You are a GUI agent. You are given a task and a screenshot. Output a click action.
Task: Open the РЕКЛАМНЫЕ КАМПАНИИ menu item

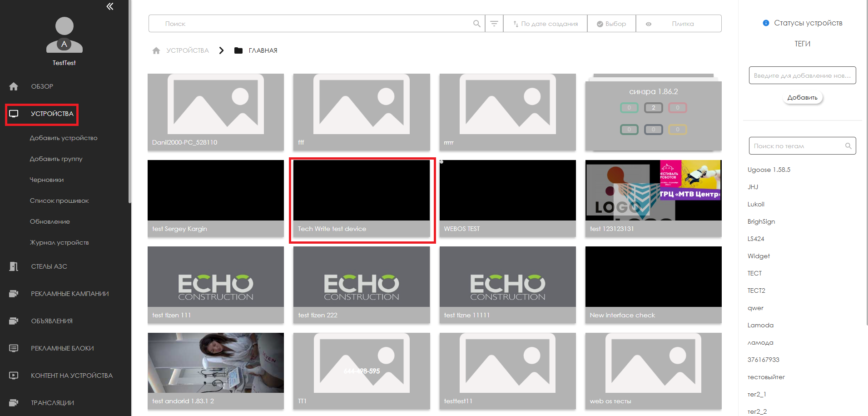69,294
